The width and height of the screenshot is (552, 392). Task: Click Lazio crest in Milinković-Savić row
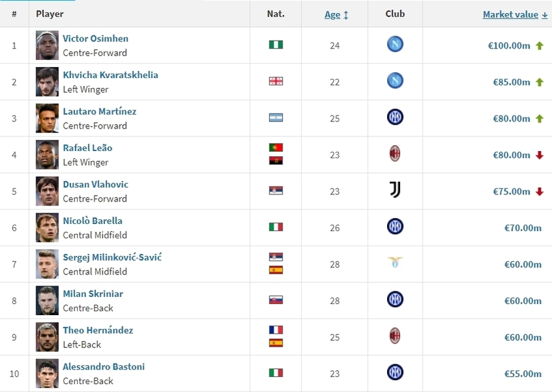click(395, 262)
